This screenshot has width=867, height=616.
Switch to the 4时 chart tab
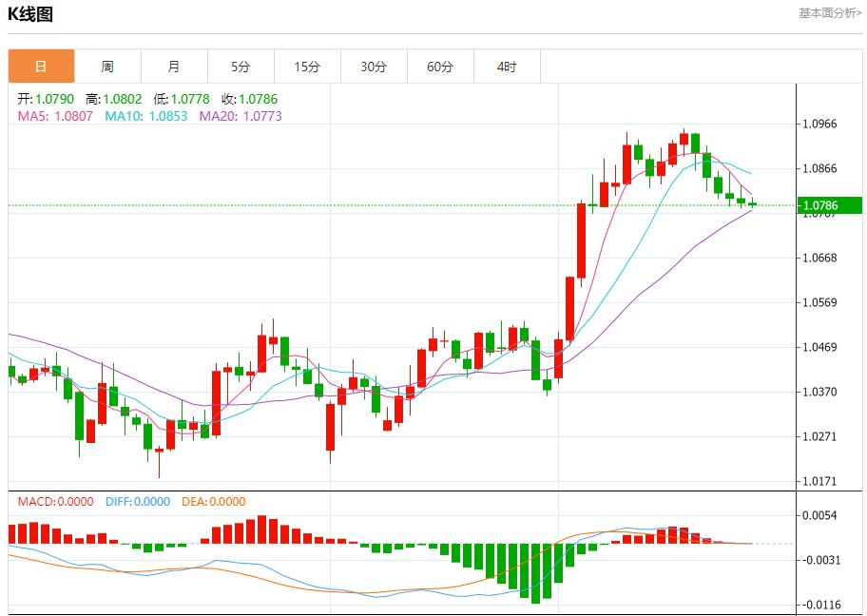coord(507,67)
